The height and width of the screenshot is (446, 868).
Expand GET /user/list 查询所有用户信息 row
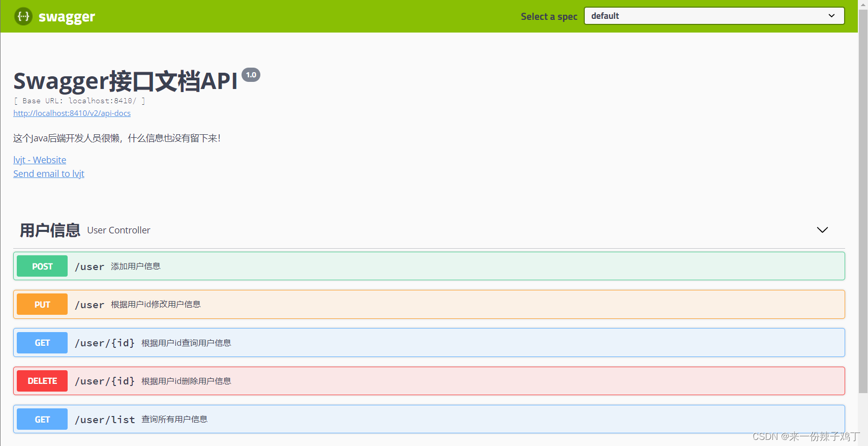429,419
